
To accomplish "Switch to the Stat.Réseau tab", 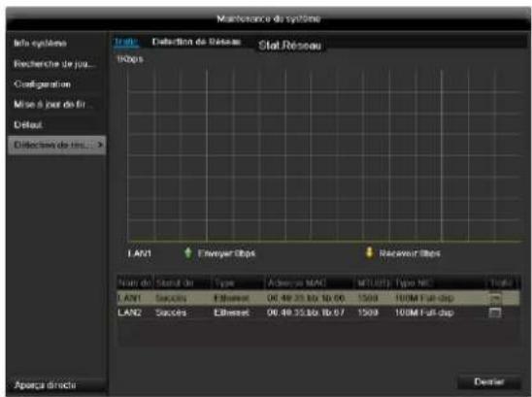I will coord(289,46).
